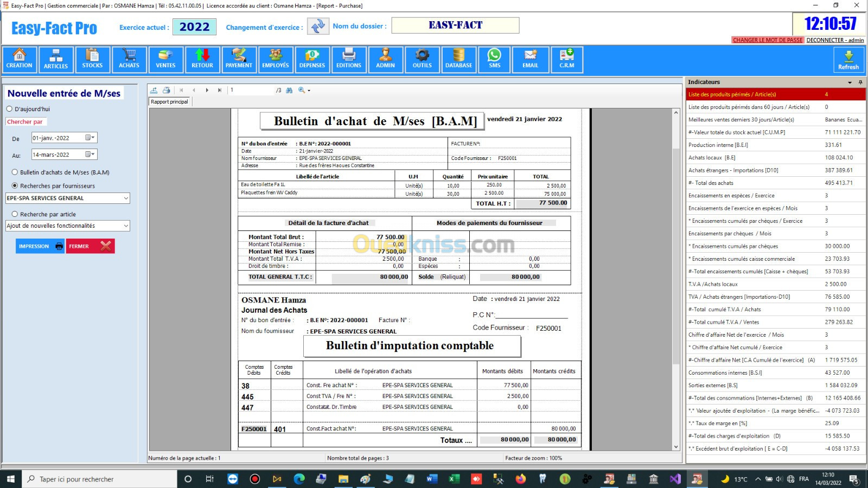Open the RETOUR module
Screen dimensions: 868x488
202,60
